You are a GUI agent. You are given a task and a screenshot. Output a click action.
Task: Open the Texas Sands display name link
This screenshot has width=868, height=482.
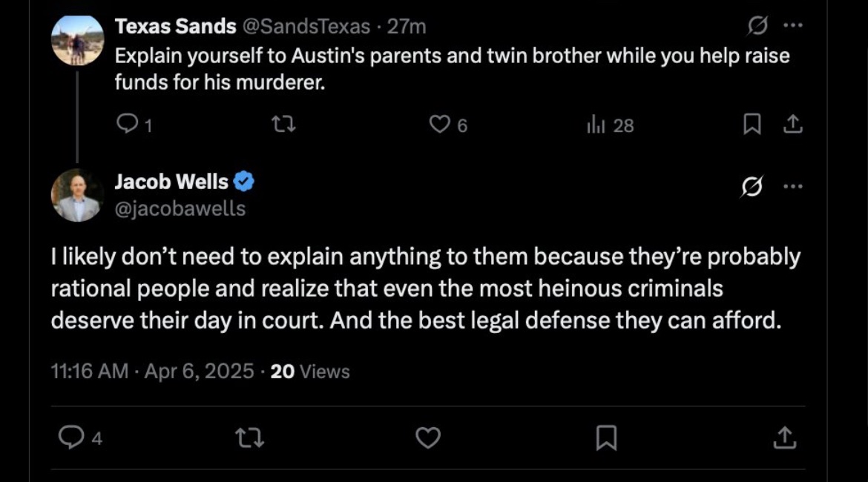175,27
